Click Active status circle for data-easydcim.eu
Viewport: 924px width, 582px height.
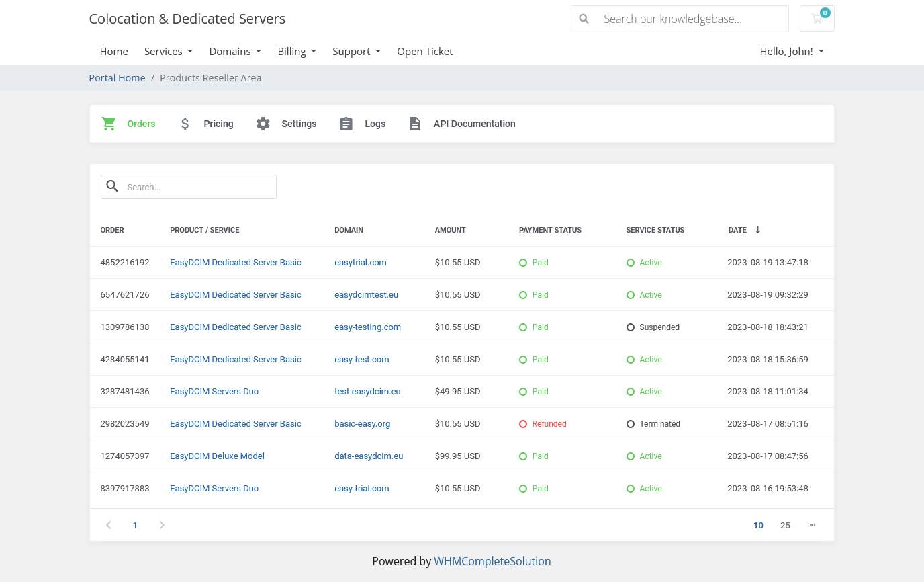pos(631,456)
